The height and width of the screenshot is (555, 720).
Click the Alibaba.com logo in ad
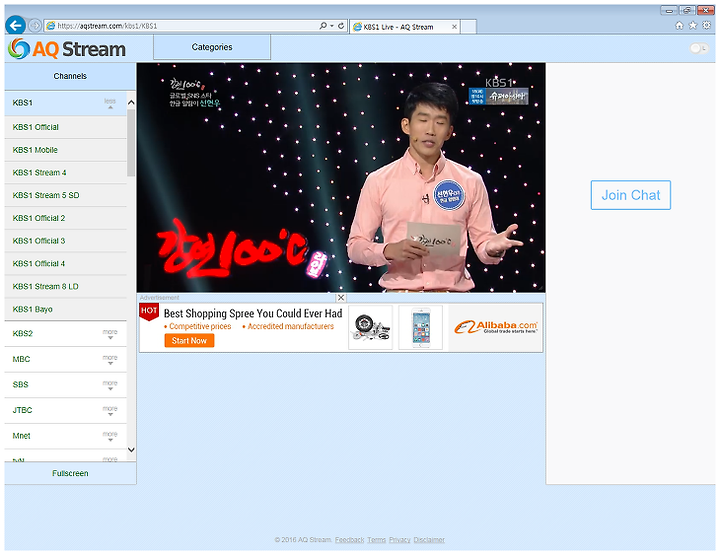(495, 327)
